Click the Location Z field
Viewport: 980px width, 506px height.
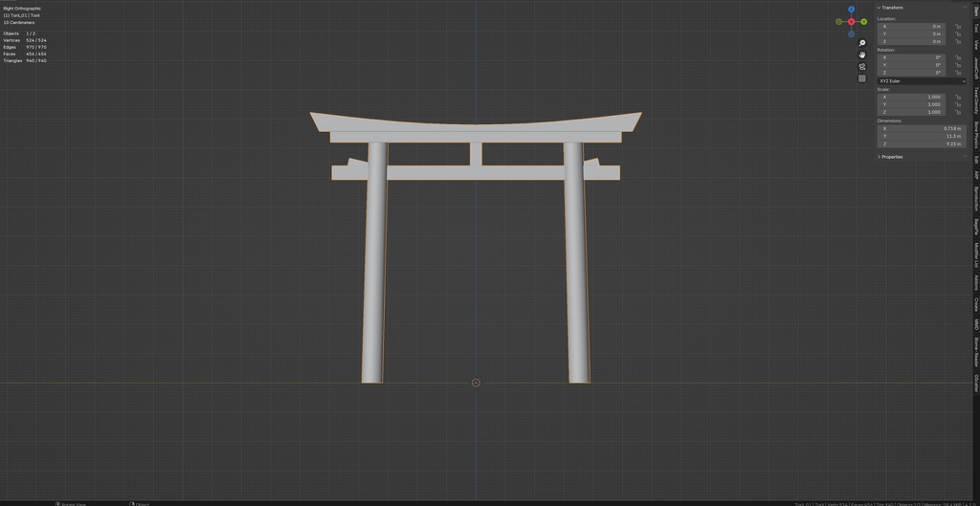tap(911, 41)
